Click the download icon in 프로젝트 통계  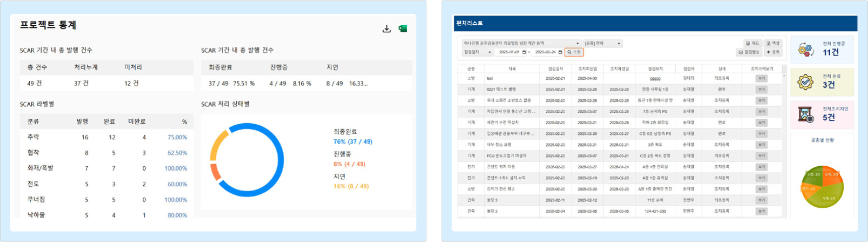pos(387,29)
